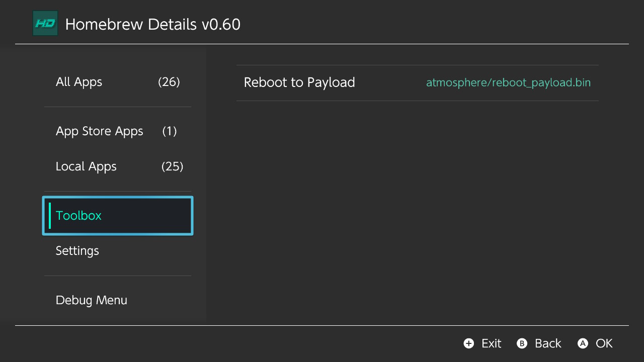Open the Debug Menu entry
Viewport: 644px width, 362px height.
point(118,300)
